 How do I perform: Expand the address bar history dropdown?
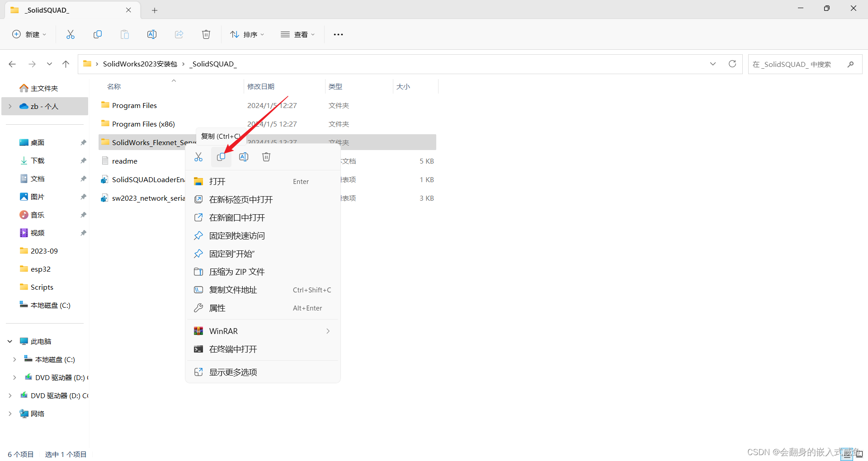(713, 64)
